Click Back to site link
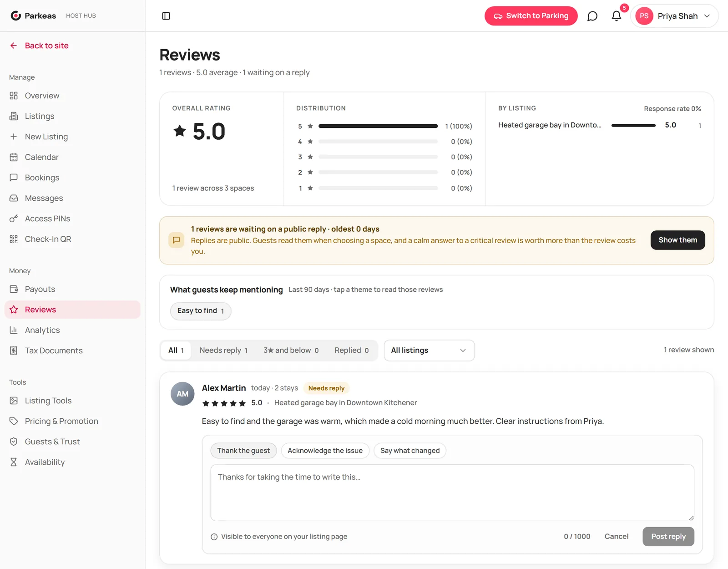728x569 pixels. coord(39,46)
